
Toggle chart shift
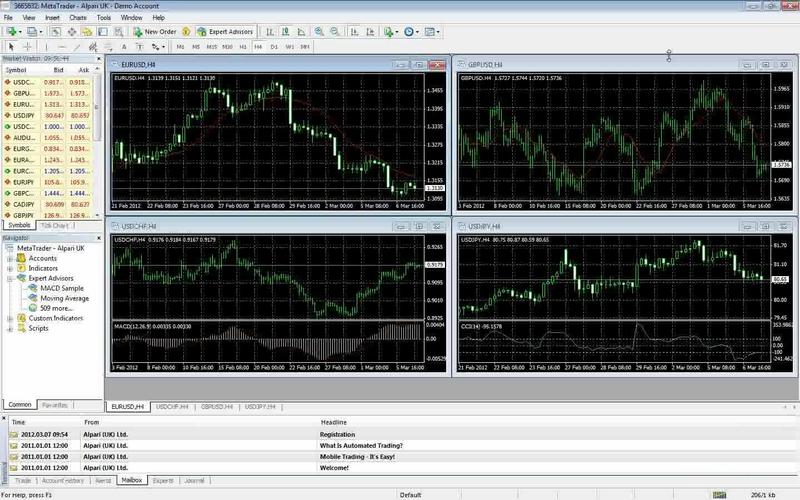tap(370, 32)
